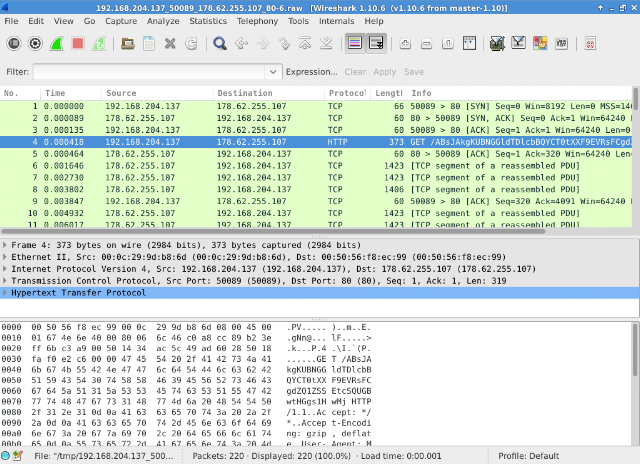This screenshot has height=464, width=640.
Task: Restart the current capture
Action: point(99,43)
